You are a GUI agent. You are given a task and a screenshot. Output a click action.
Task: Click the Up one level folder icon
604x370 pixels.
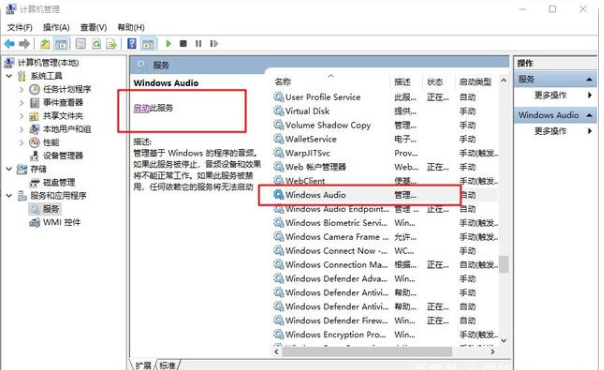coord(45,44)
